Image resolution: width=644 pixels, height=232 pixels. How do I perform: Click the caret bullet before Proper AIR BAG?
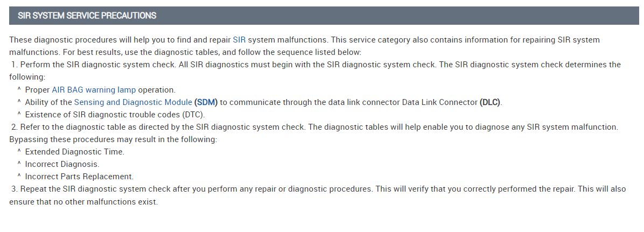tap(19, 90)
